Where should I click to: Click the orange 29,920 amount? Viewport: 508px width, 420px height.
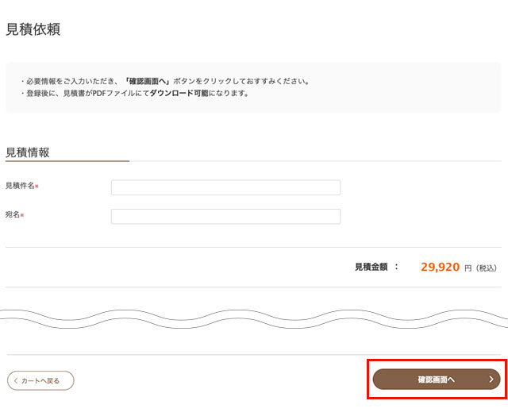[440, 268]
